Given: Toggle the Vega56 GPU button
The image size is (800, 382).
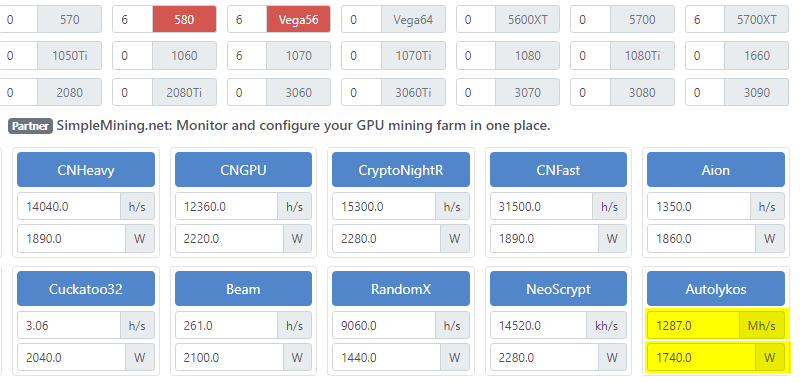Looking at the screenshot, I should pos(298,19).
